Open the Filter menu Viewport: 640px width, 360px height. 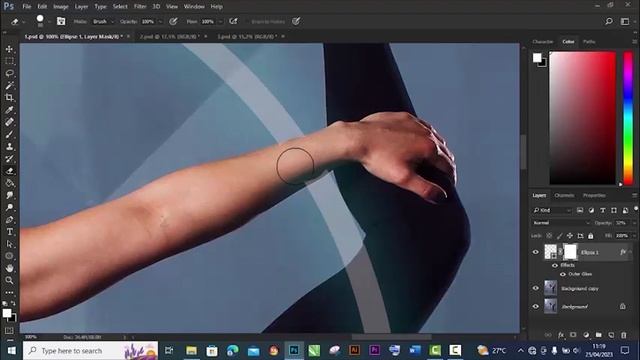[x=140, y=7]
